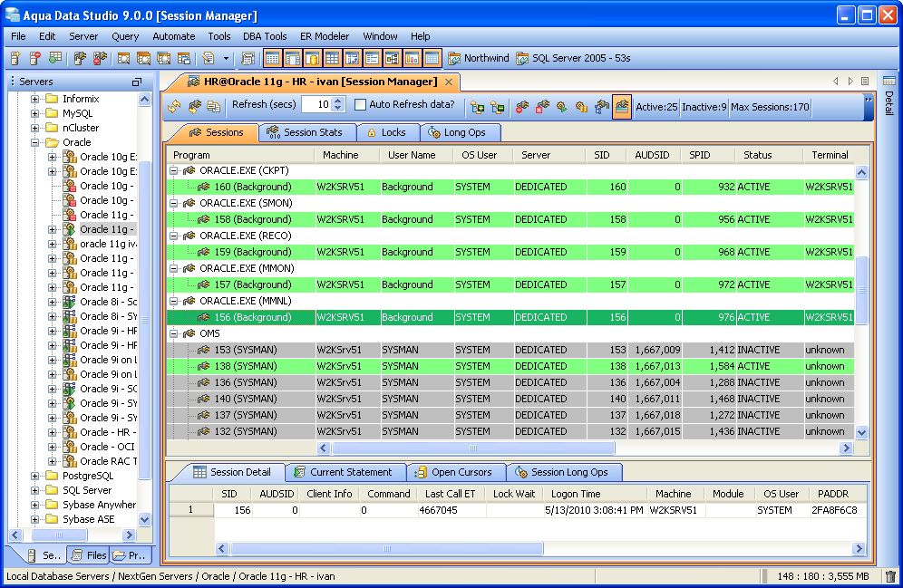
Task: Click the Northwind connection button
Action: 479,58
